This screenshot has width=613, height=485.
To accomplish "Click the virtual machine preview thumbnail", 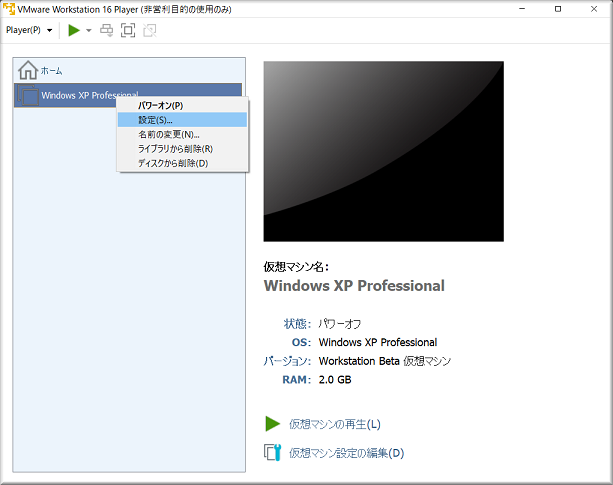I will tap(384, 151).
